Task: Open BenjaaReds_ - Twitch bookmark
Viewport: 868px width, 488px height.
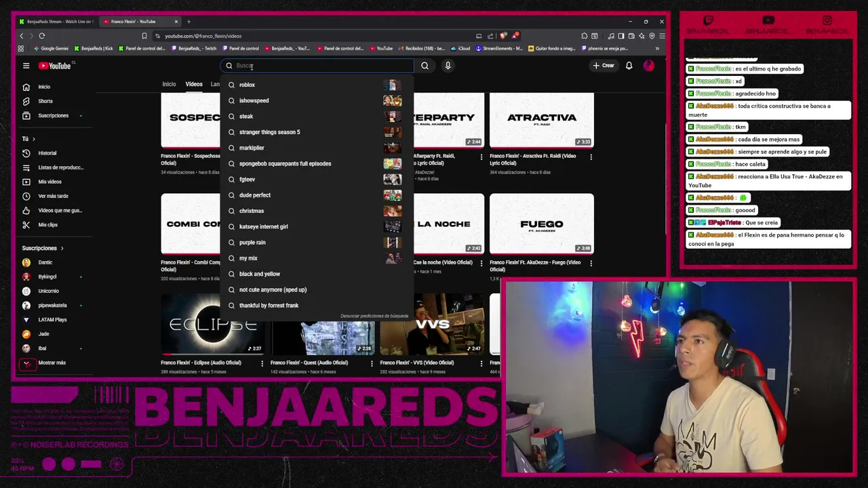Action: tap(194, 49)
